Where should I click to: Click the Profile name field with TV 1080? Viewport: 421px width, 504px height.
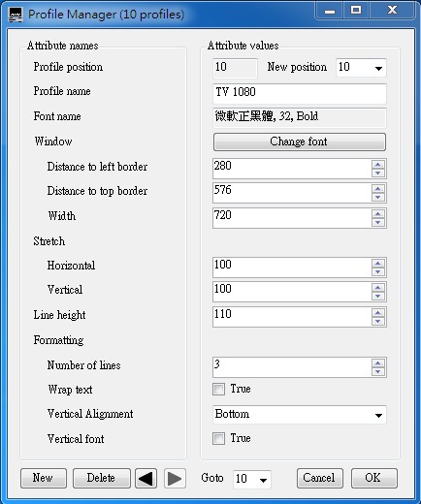(x=300, y=93)
